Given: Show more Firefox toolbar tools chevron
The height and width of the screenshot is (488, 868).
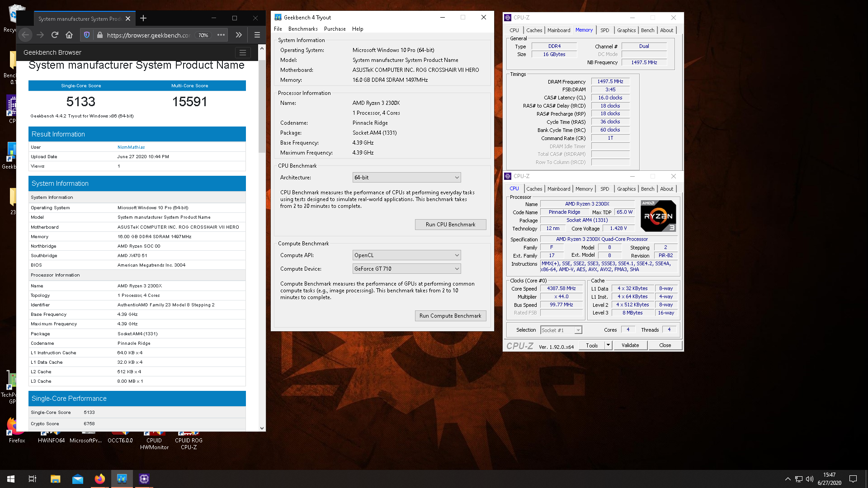Looking at the screenshot, I should (x=239, y=35).
